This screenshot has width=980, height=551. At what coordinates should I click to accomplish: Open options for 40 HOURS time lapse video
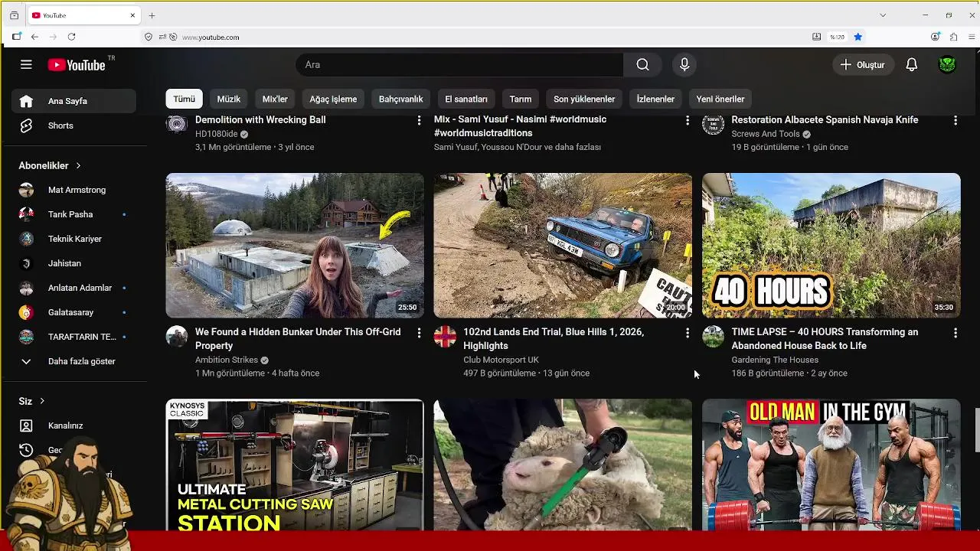[955, 333]
